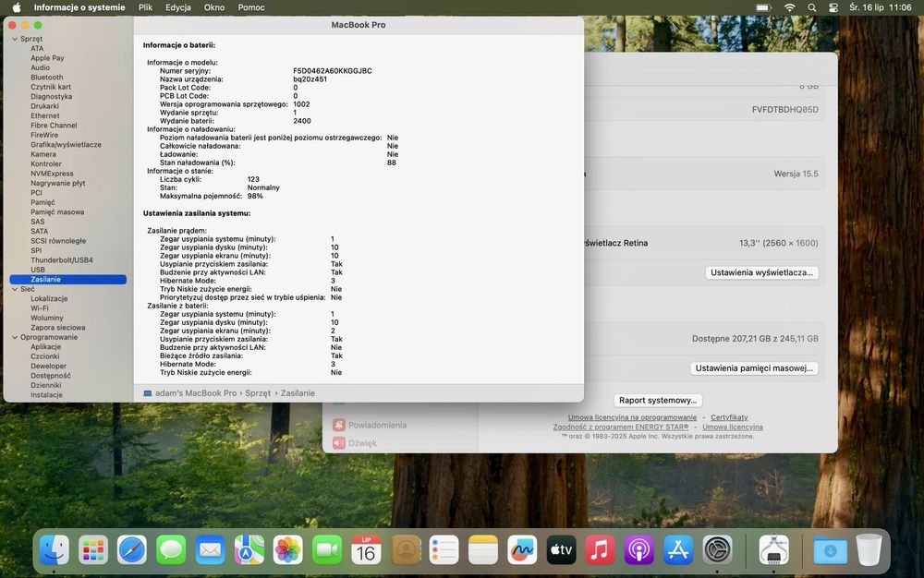Open the App Store in the Dock

(x=678, y=550)
